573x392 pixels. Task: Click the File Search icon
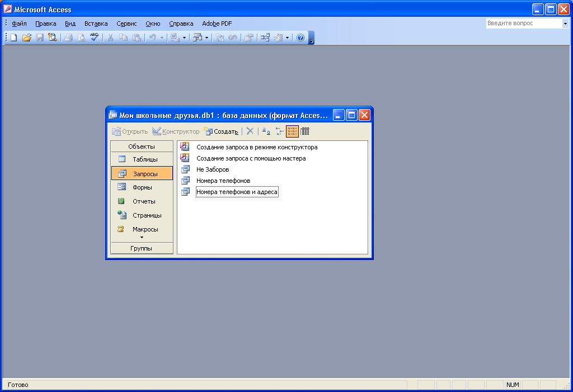tap(52, 37)
